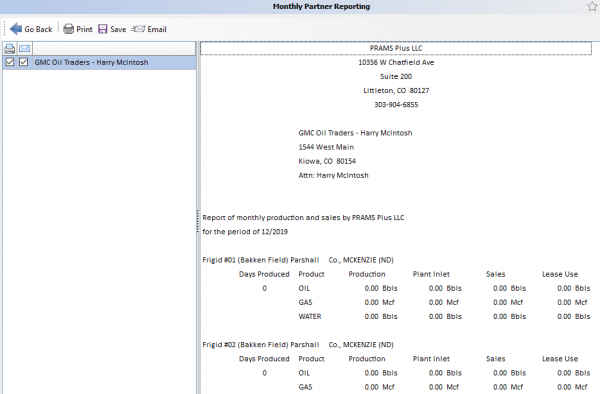Click the Go Back arrow icon
Image resolution: width=600 pixels, height=394 pixels.
[x=16, y=29]
